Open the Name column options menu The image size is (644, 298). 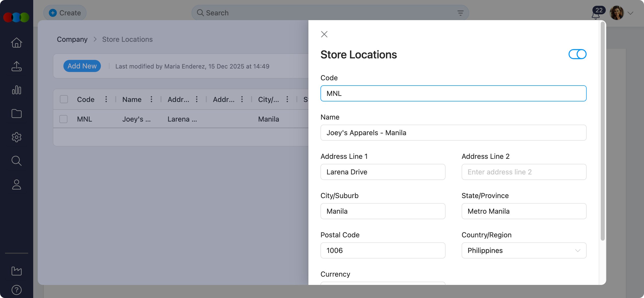pos(151,99)
